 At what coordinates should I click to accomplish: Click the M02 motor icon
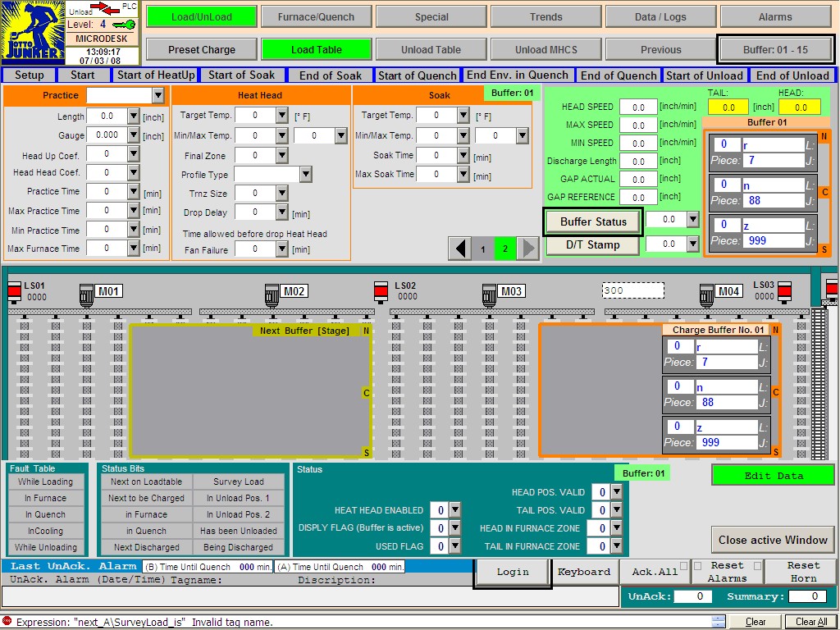pyautogui.click(x=272, y=294)
